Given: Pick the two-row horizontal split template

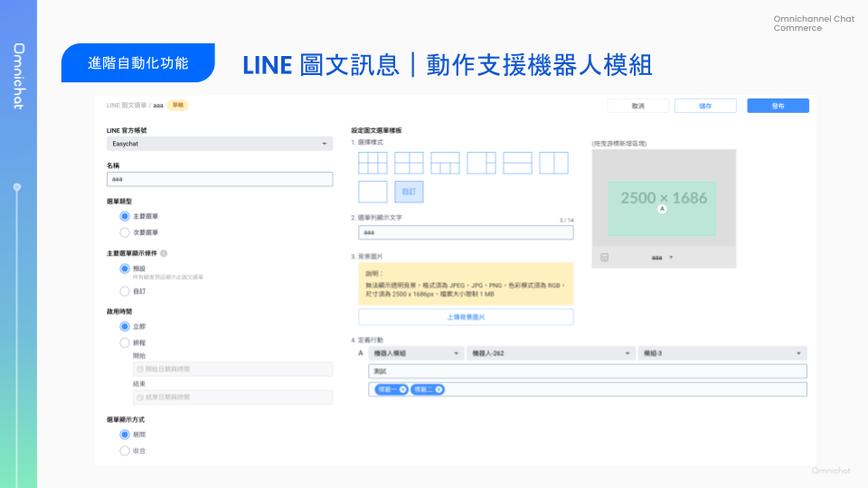Looking at the screenshot, I should [517, 163].
